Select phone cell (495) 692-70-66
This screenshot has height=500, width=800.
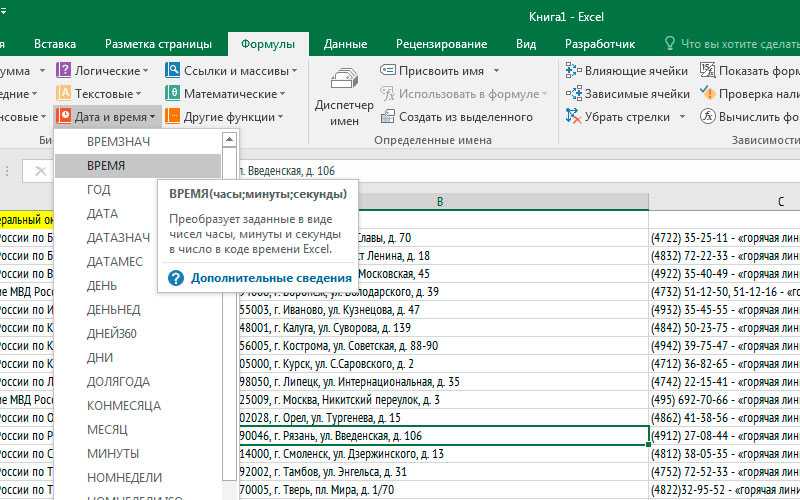pyautogui.click(x=724, y=399)
